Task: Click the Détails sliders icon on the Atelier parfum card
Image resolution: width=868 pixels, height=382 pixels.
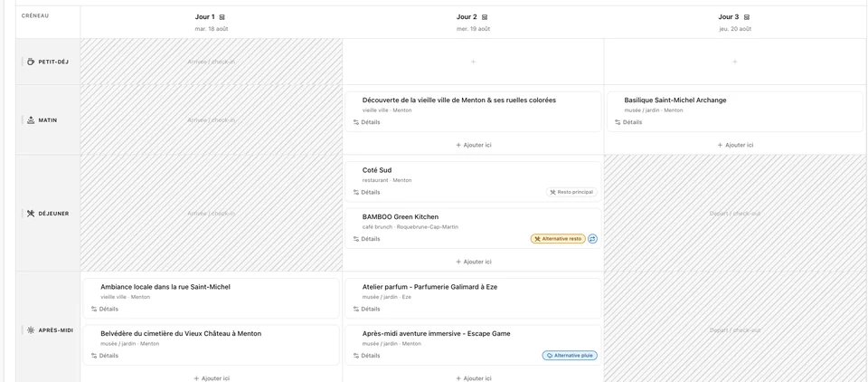Action: click(356, 309)
